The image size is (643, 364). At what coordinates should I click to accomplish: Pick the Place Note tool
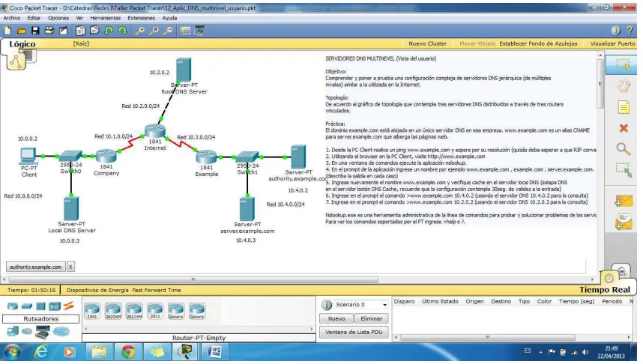624,107
